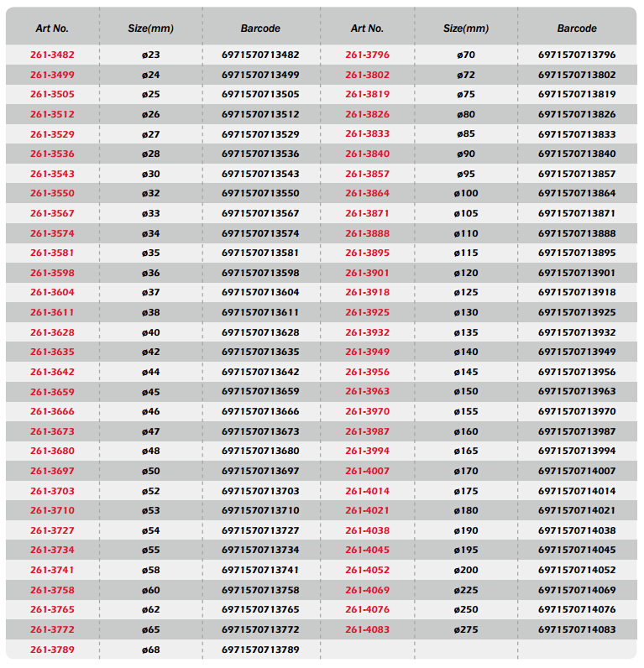Click art number 261-3789
The height and width of the screenshot is (668, 644).
pos(52,650)
